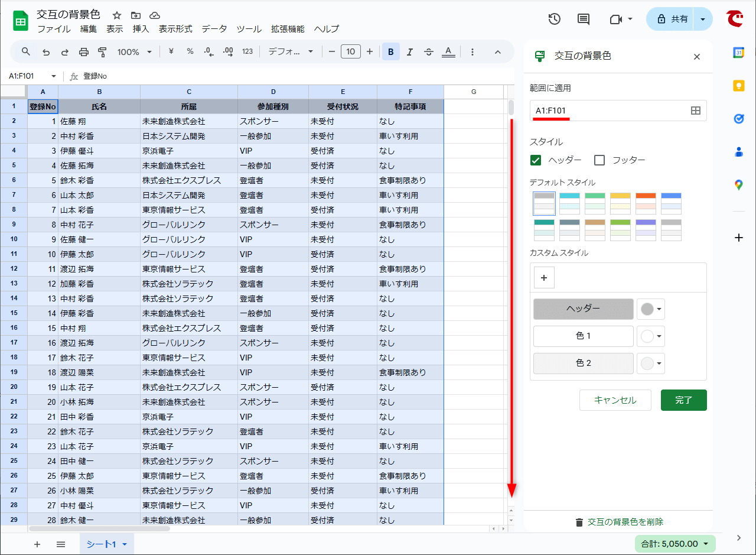
Task: Open the データ menu
Action: coord(214,29)
